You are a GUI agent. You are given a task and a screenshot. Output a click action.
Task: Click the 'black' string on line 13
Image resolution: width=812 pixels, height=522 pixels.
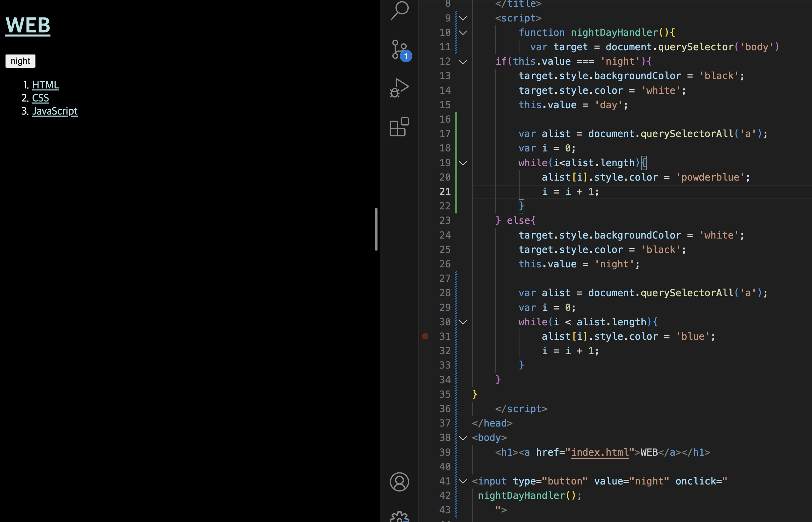(x=719, y=76)
